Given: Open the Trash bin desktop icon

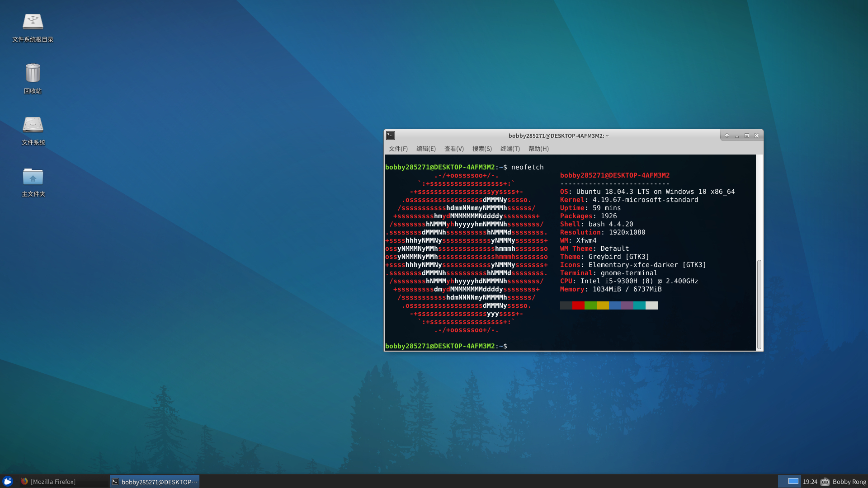Looking at the screenshot, I should 33,73.
